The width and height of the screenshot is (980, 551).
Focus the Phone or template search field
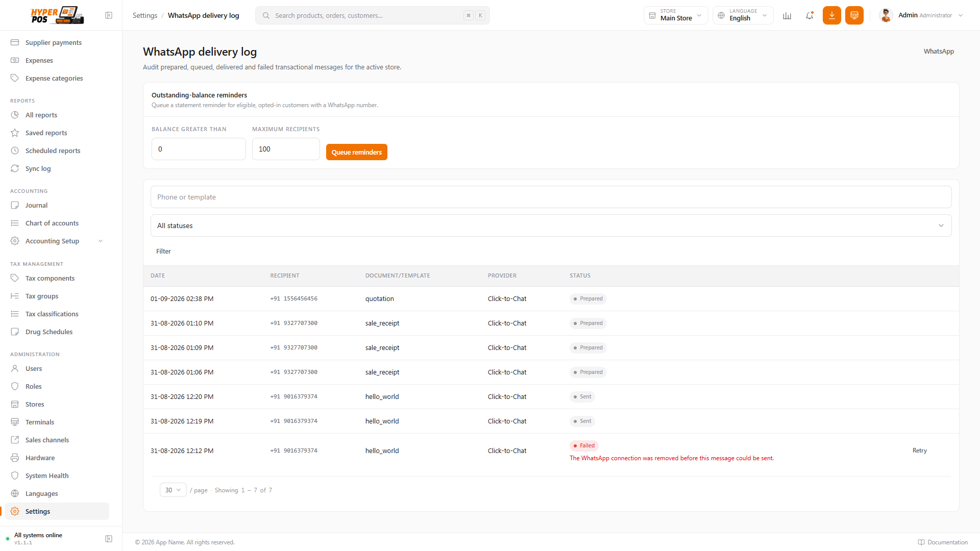551,197
